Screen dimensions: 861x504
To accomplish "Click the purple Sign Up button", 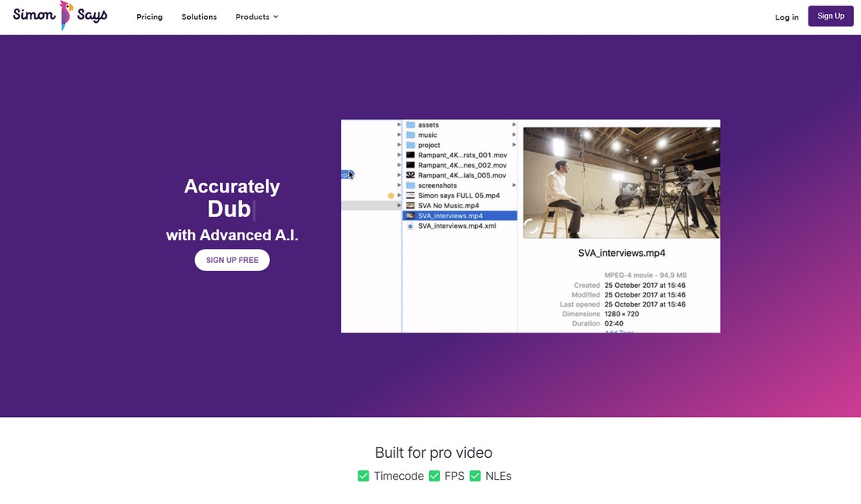I will coord(830,16).
